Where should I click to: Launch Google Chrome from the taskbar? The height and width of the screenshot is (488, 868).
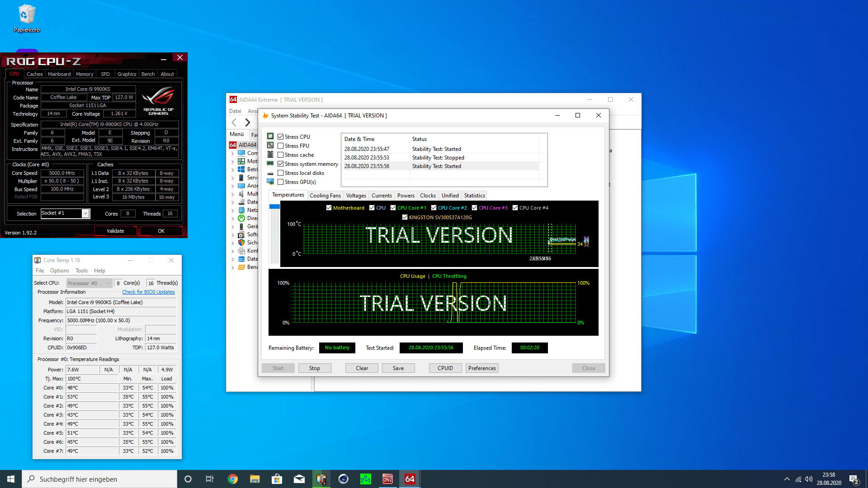pyautogui.click(x=233, y=479)
